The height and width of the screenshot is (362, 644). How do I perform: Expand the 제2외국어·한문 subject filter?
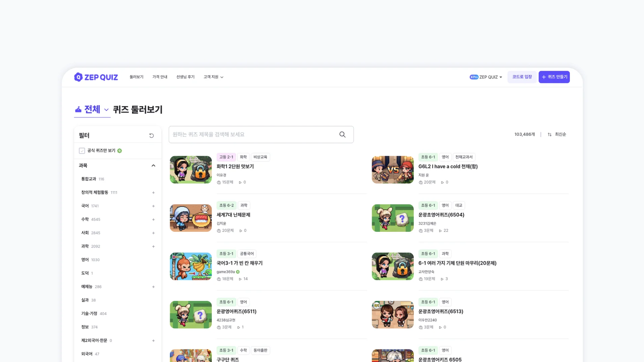[x=153, y=341]
